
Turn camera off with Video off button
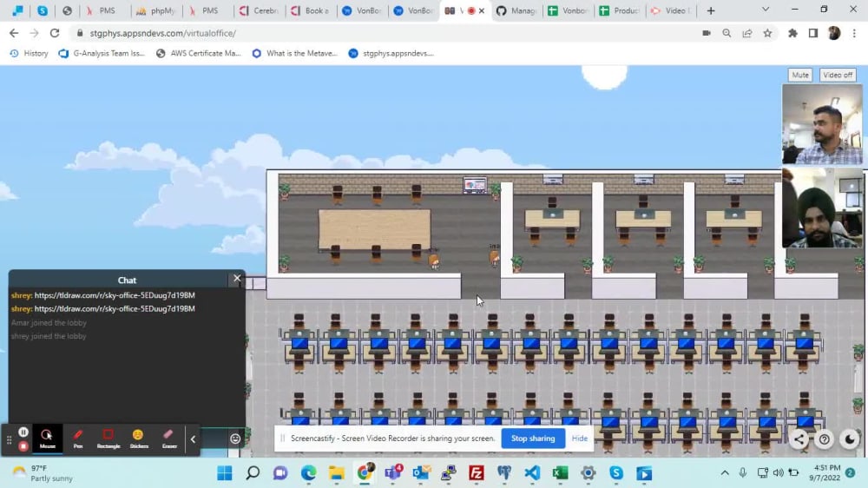[x=838, y=75]
